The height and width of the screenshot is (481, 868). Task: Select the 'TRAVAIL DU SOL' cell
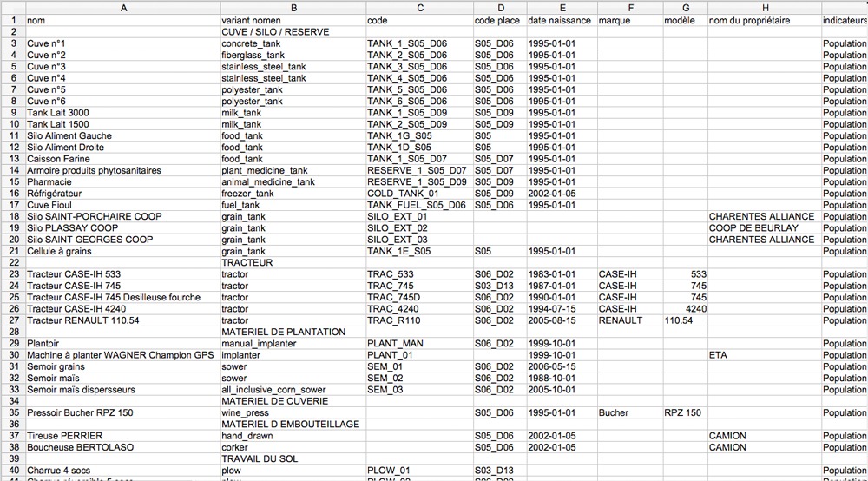(293, 458)
